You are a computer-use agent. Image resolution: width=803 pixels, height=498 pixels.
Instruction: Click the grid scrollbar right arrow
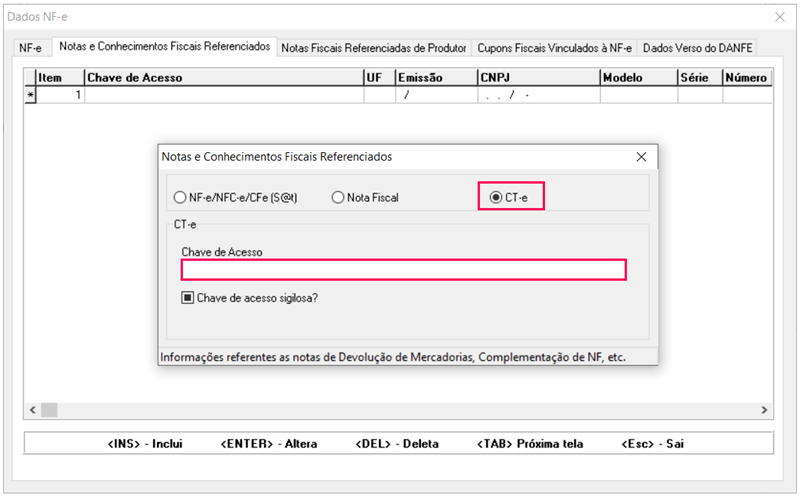[x=765, y=410]
